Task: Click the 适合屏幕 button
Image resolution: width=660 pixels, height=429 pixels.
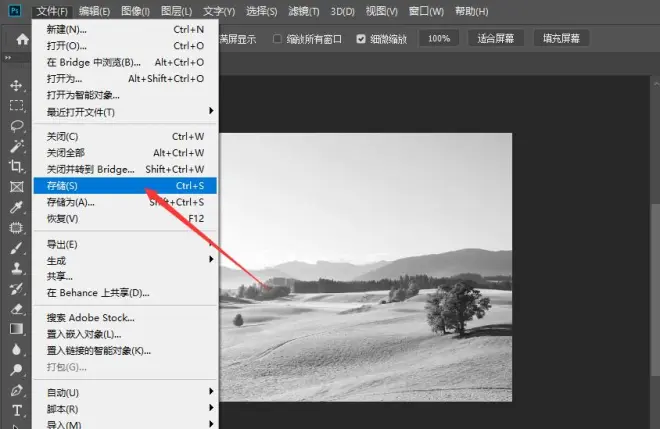Action: point(497,38)
